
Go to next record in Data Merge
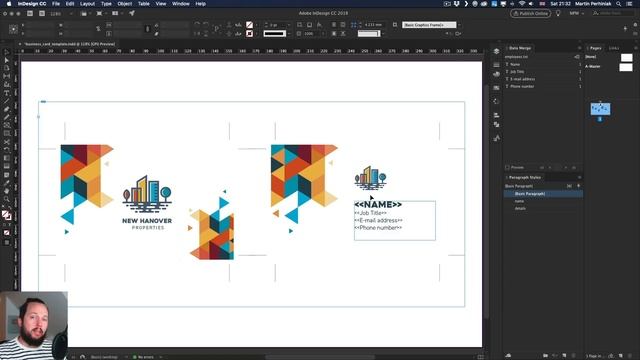(566, 167)
